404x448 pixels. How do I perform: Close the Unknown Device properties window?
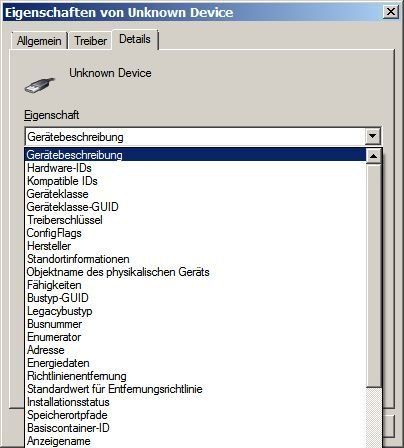[390, 12]
